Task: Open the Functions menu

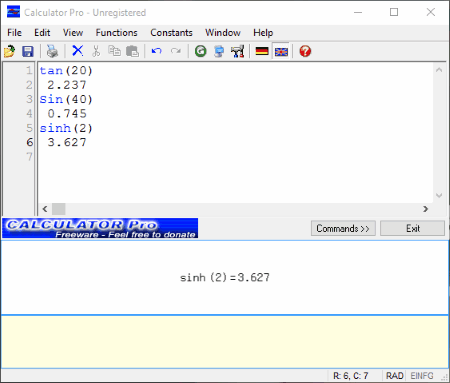Action: pos(116,33)
